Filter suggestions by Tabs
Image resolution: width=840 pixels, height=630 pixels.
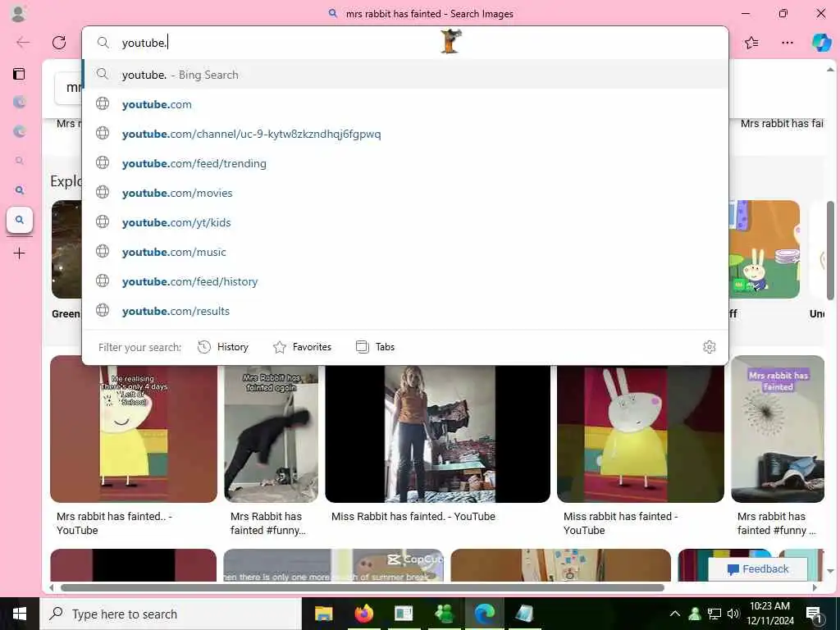(x=375, y=347)
